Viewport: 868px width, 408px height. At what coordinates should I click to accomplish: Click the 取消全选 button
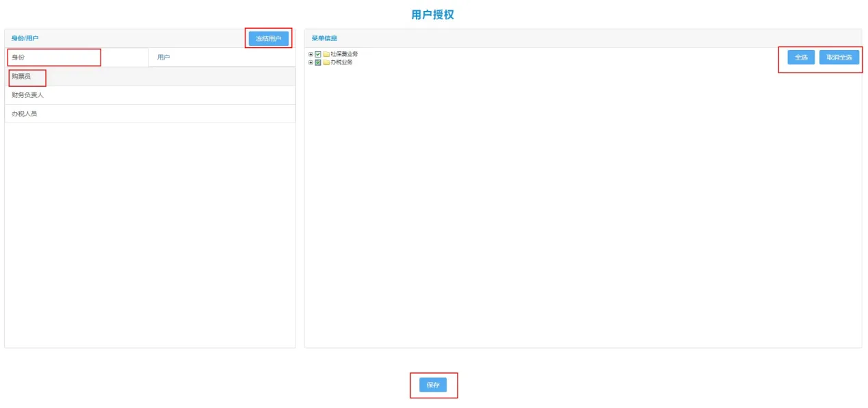[x=839, y=58]
